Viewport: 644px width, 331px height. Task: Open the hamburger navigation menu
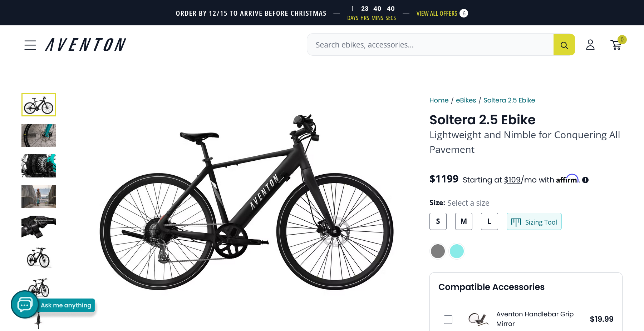tap(30, 45)
